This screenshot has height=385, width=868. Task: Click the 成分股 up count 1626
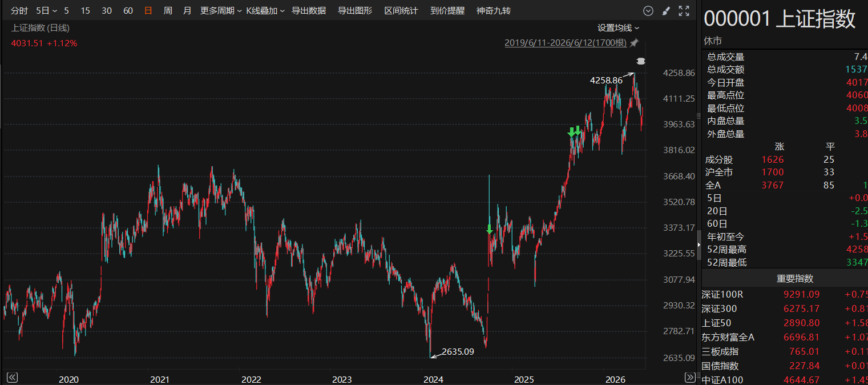point(773,160)
